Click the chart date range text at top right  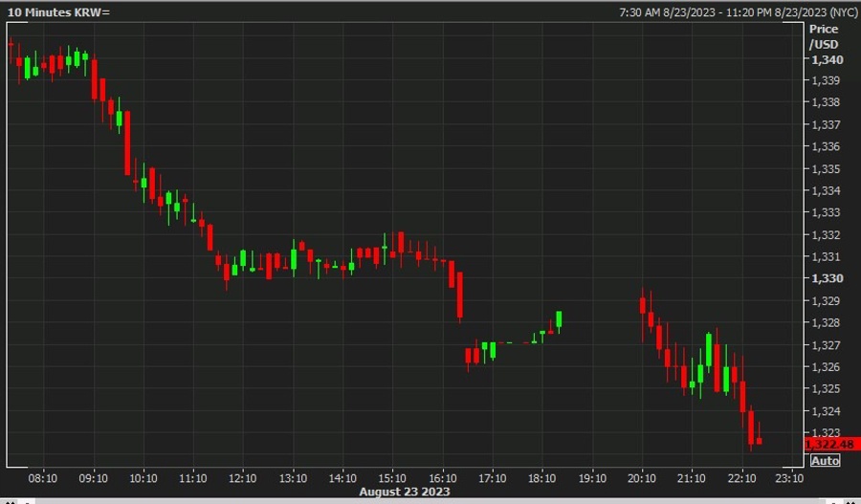pyautogui.click(x=738, y=12)
